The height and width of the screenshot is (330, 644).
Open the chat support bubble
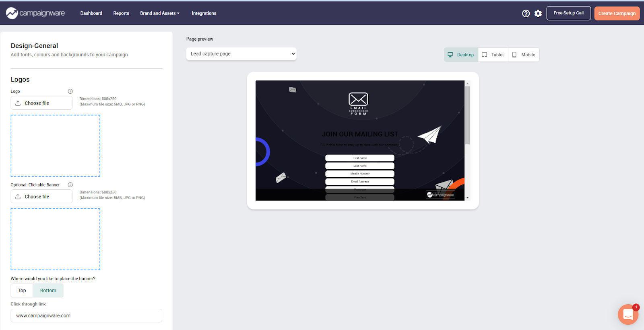[x=628, y=314]
